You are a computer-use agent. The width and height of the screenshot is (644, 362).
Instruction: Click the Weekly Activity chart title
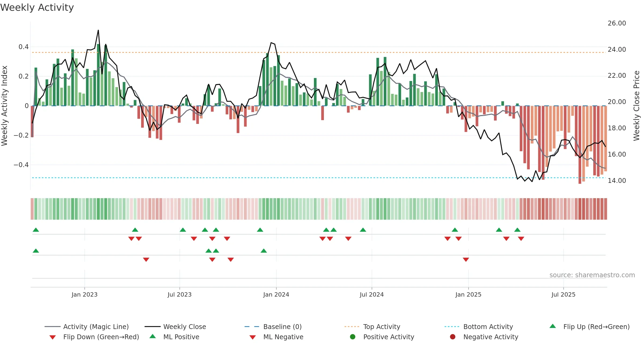[x=37, y=8]
